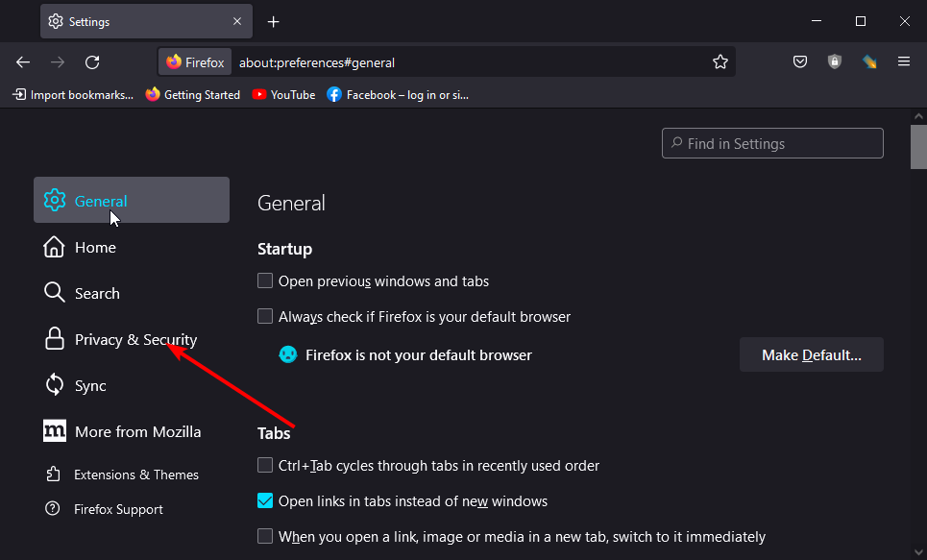
Task: Go back with the back arrow
Action: tap(23, 62)
